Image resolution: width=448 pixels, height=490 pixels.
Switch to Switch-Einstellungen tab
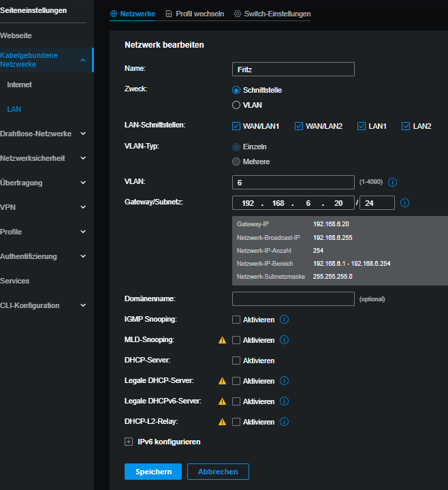272,14
